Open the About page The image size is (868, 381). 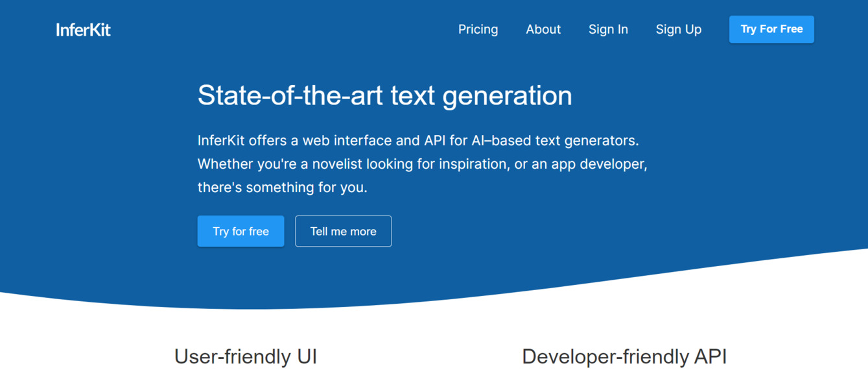[543, 29]
